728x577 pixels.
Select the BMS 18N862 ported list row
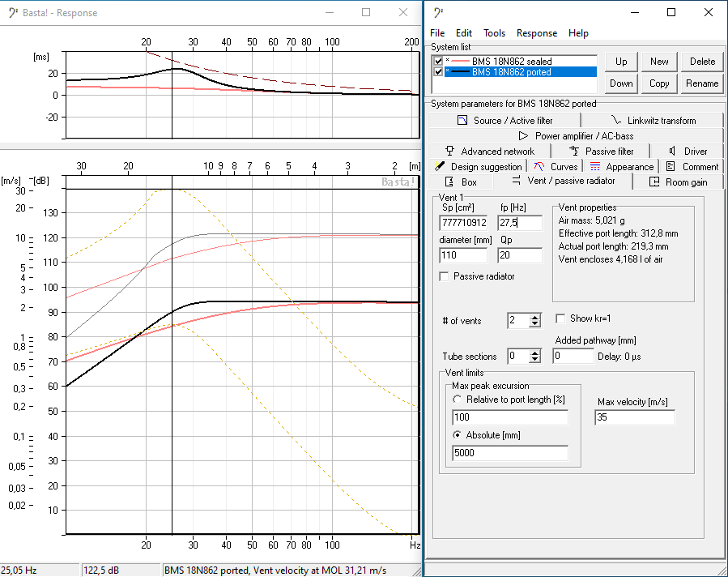[521, 72]
